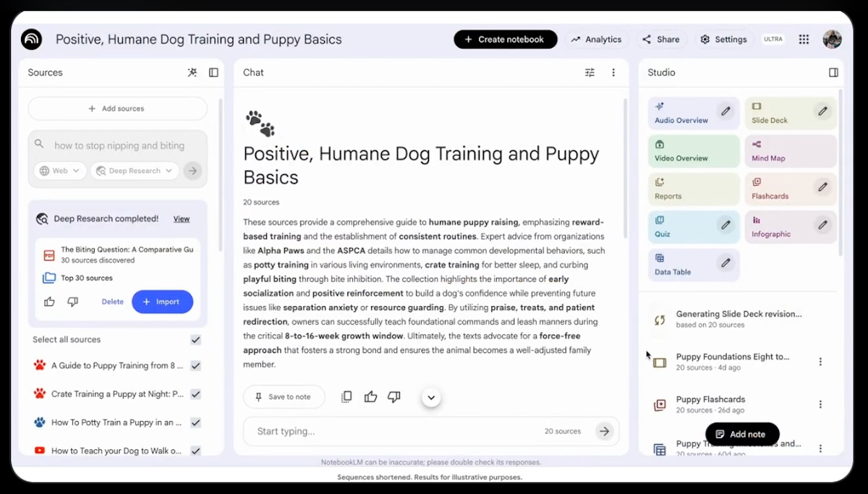This screenshot has width=868, height=494.
Task: Click Save to note button
Action: click(x=284, y=396)
